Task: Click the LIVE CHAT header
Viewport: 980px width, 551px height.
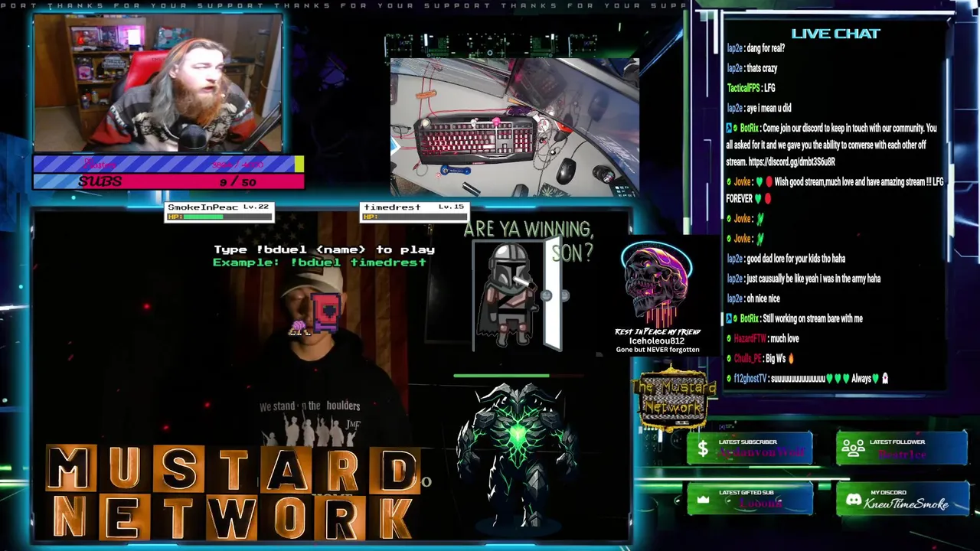Action: 835,34
